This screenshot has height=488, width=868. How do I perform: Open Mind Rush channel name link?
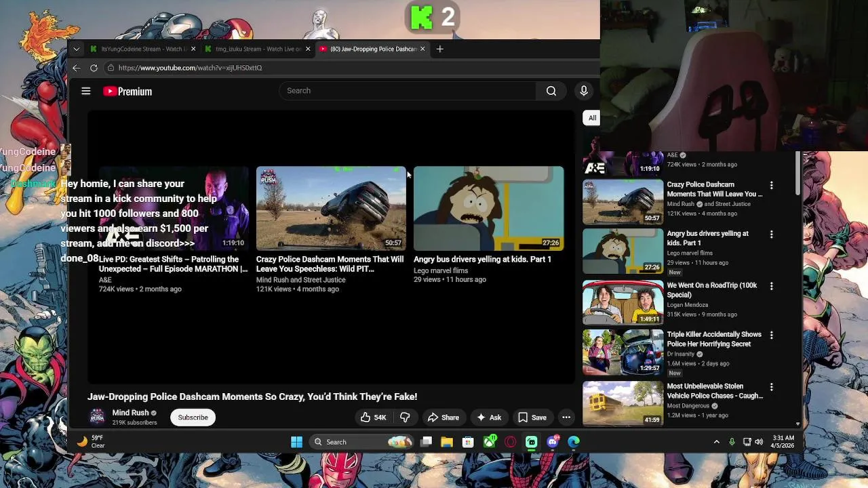click(130, 413)
